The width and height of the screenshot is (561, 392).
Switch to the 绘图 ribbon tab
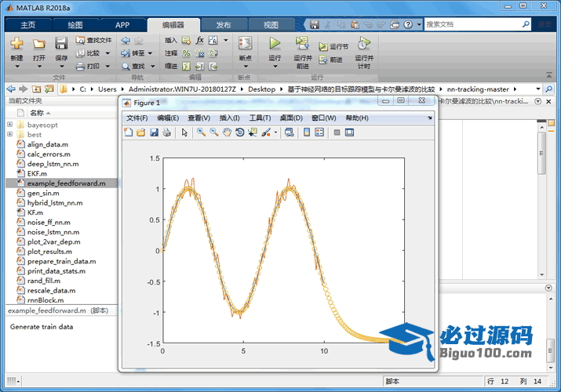[75, 25]
